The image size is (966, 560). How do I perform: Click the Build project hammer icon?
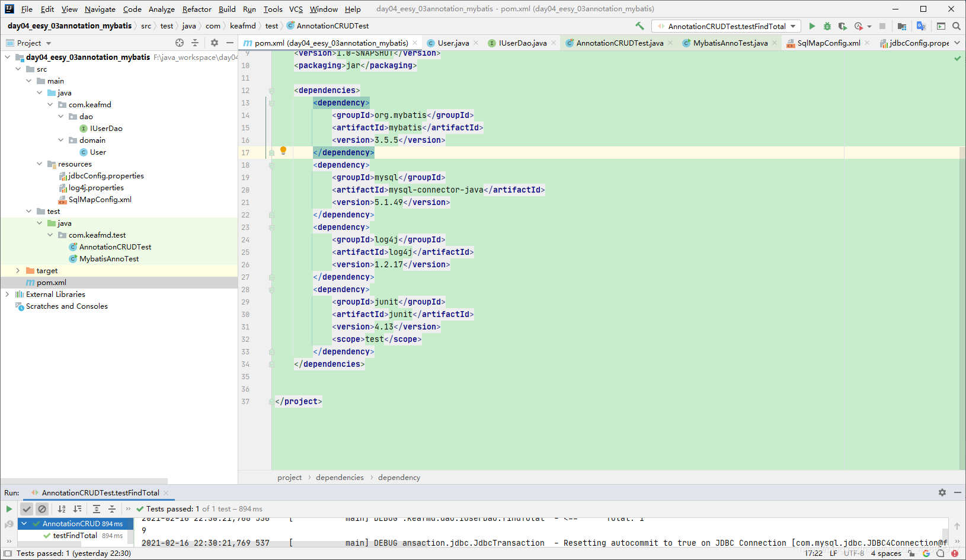click(x=639, y=26)
